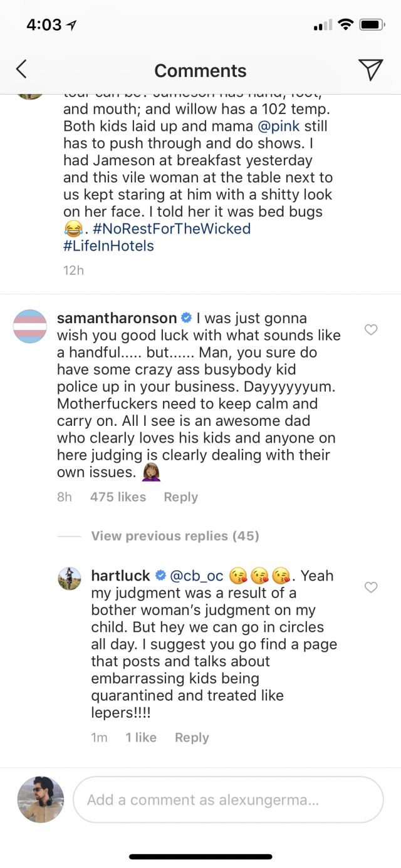401x868 pixels.
Task: Reply to samantharonson's comment
Action: (x=180, y=497)
